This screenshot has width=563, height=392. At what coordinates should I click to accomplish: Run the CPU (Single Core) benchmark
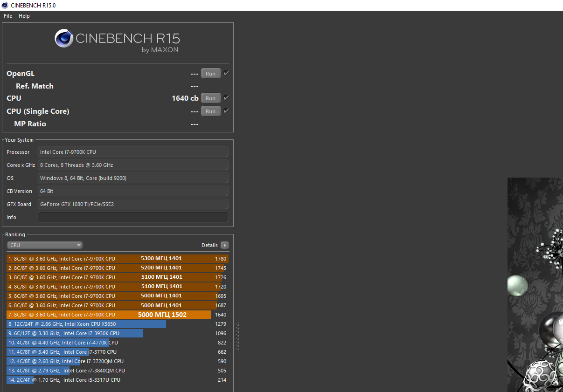point(211,111)
